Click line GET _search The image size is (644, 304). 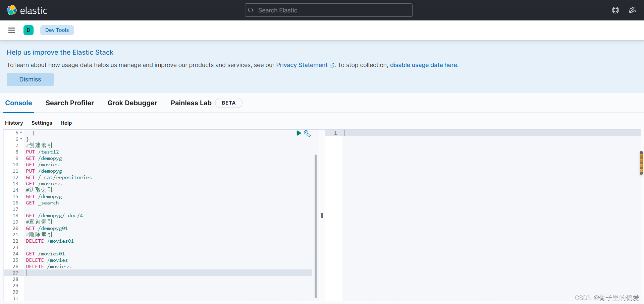click(42, 203)
